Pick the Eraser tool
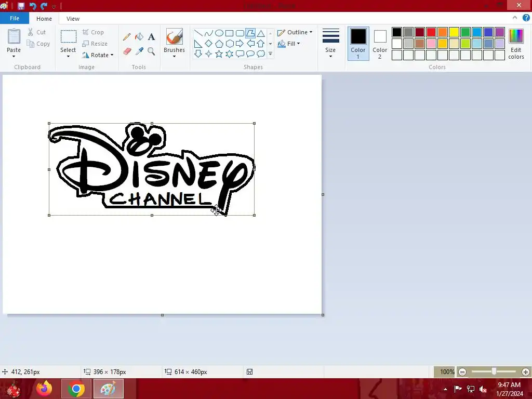Viewport: 532px width, 399px height. tap(127, 51)
